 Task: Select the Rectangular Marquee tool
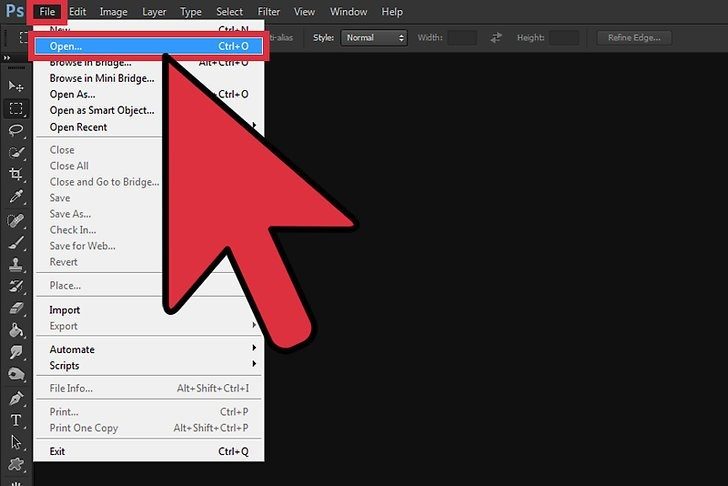pyautogui.click(x=16, y=109)
